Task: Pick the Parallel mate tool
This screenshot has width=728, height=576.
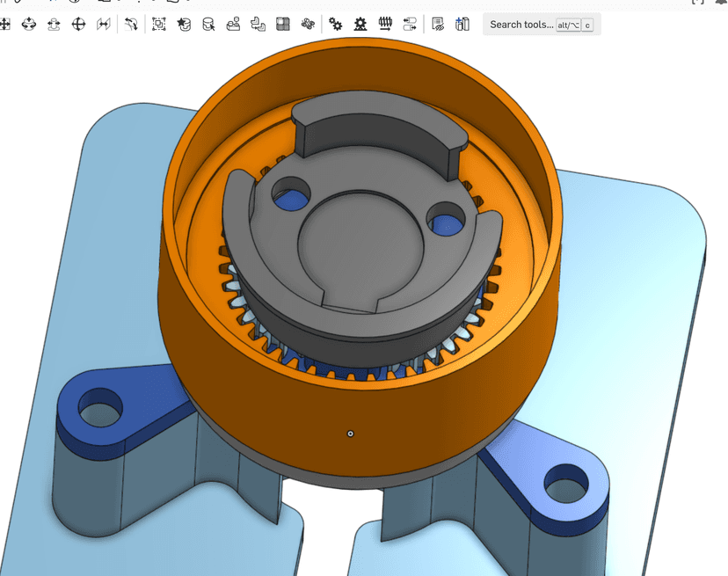Action: (104, 25)
